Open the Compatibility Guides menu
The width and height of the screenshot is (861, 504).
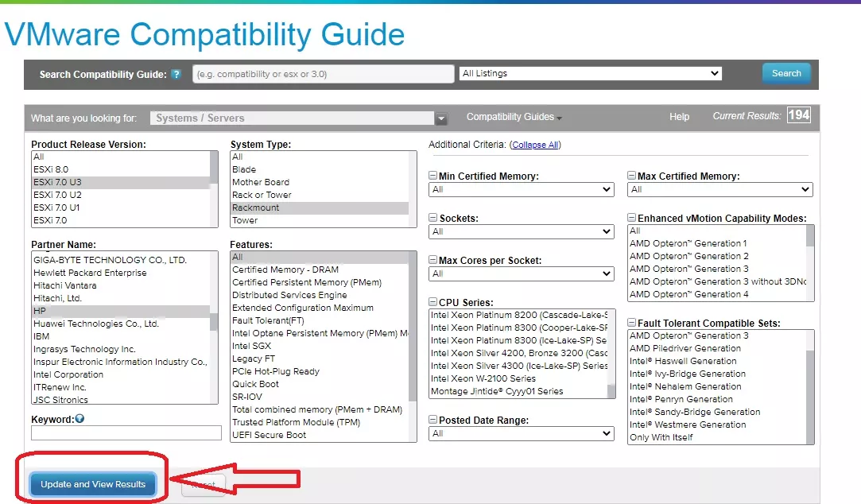click(514, 117)
